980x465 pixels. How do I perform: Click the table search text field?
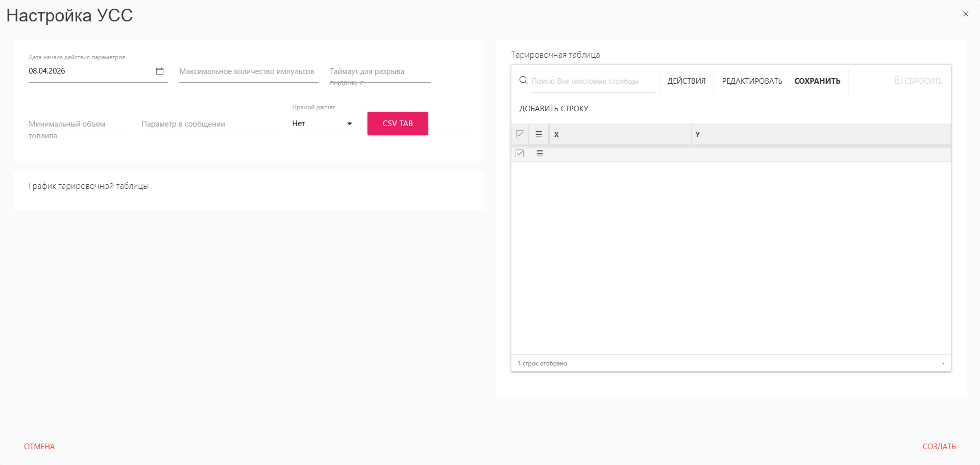(592, 81)
